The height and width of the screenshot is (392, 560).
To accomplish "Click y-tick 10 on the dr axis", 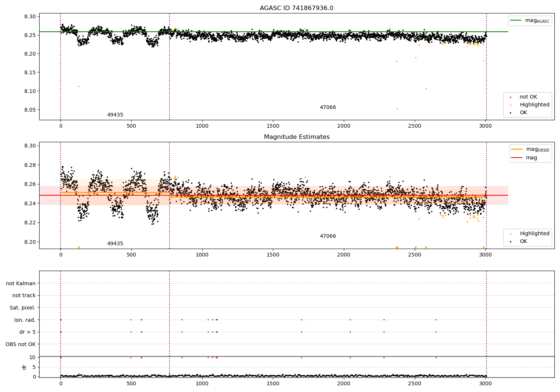I will click(32, 357).
